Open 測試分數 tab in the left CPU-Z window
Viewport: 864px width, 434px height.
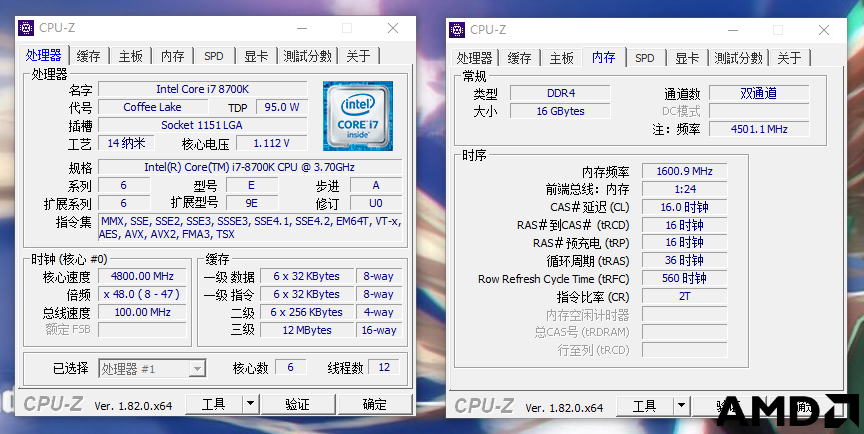[x=307, y=56]
